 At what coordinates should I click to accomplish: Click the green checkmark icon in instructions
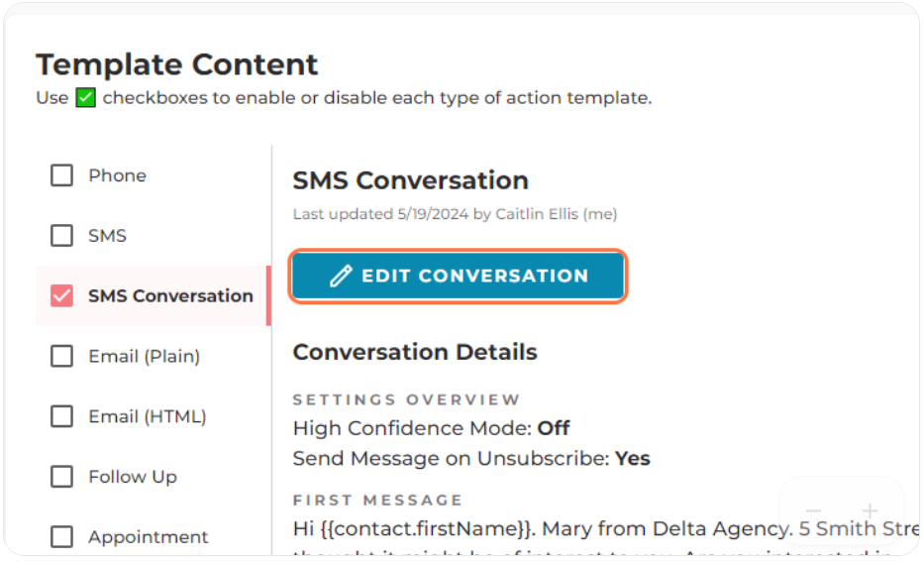85,97
